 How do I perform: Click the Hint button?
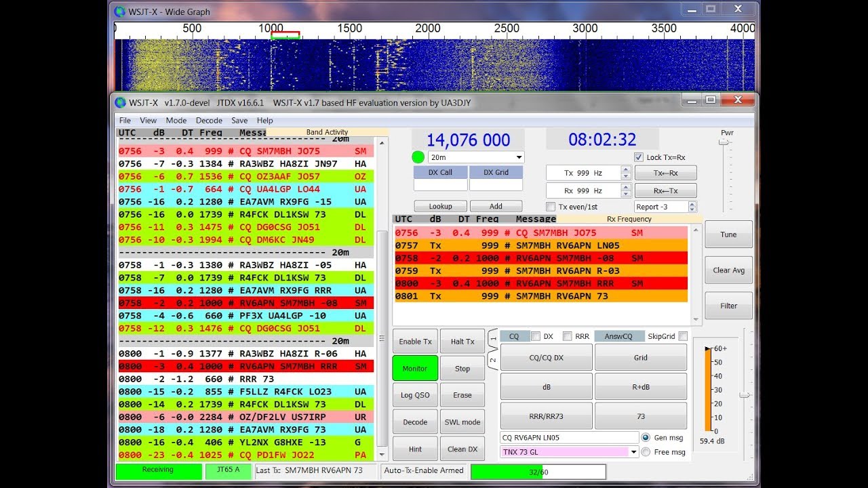[415, 449]
